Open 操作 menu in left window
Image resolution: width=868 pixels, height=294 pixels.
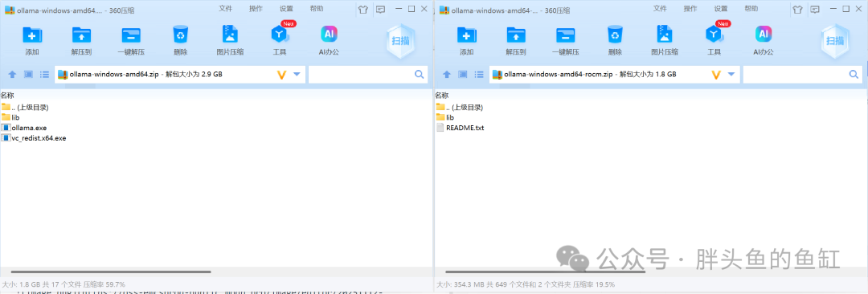pos(256,8)
